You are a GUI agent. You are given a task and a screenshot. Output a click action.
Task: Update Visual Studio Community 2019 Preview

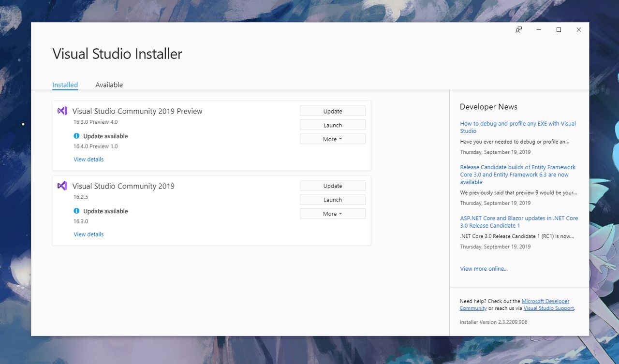[333, 111]
